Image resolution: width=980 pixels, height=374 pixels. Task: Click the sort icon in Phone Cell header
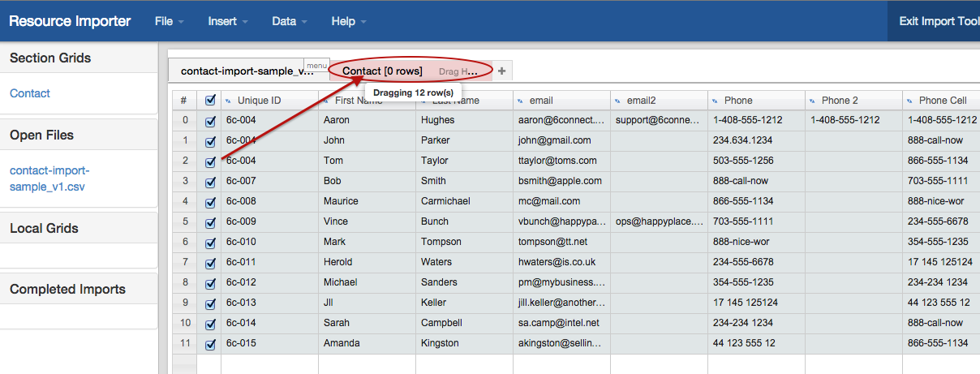pos(909,101)
